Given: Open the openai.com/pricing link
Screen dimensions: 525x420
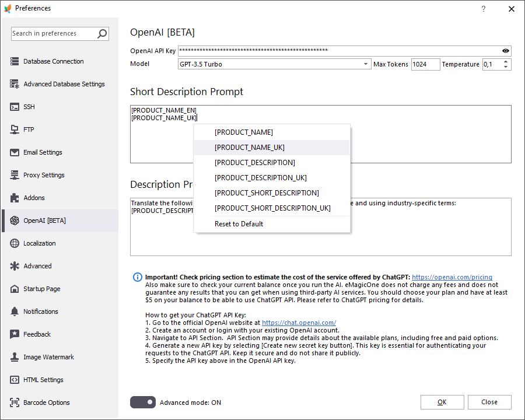Looking at the screenshot, I should point(452,277).
